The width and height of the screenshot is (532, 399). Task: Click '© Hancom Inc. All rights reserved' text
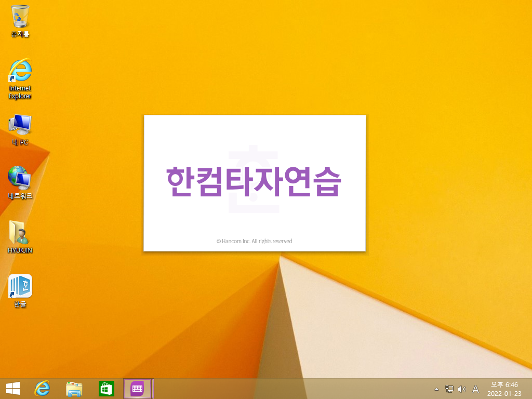(254, 241)
